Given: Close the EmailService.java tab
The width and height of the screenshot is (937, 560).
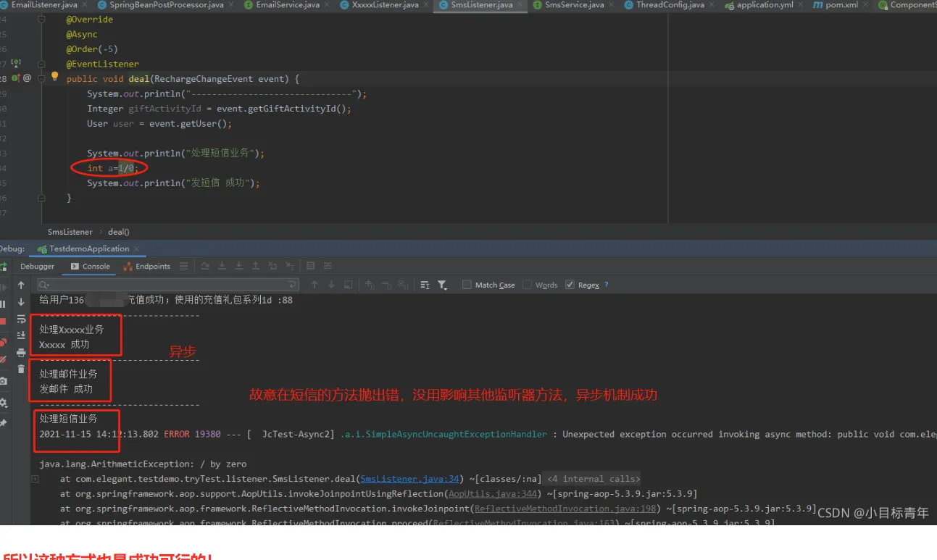Looking at the screenshot, I should [327, 5].
